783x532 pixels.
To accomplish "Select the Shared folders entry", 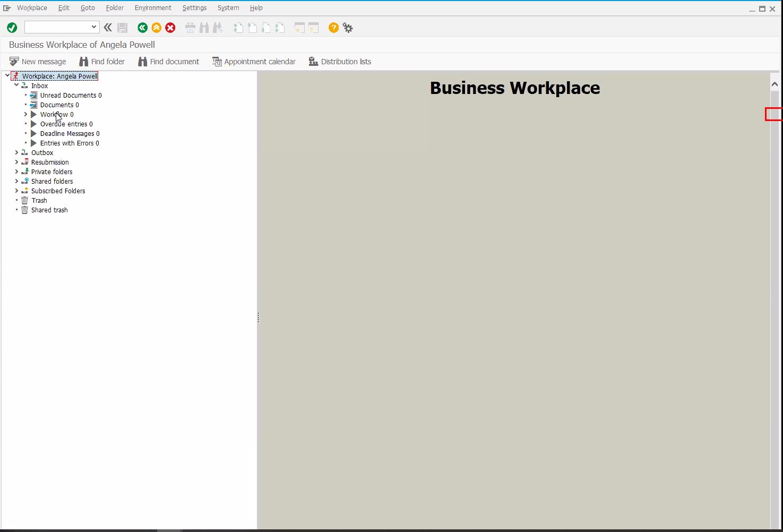I will [x=51, y=181].
